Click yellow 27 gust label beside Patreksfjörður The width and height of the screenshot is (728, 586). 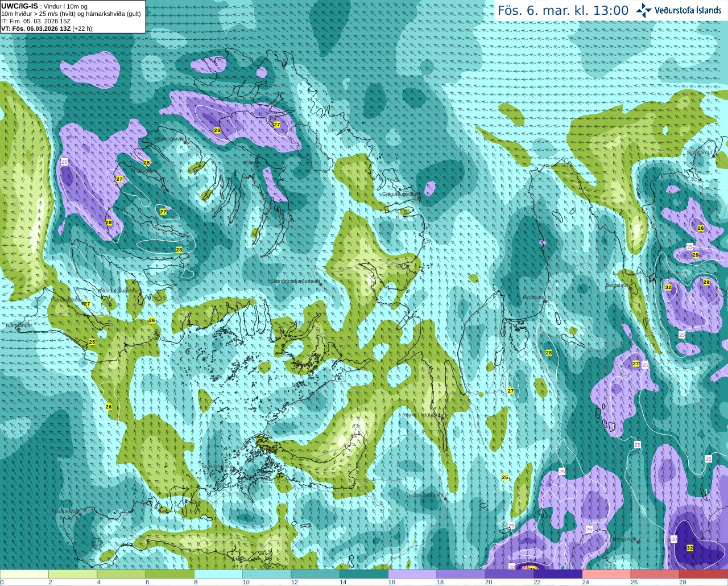click(87, 304)
